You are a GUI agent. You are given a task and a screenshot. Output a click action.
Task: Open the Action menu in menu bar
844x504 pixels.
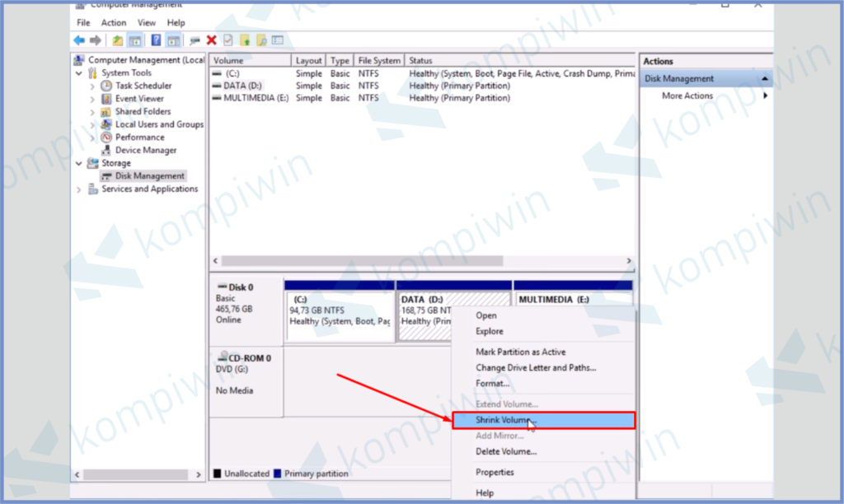(114, 23)
